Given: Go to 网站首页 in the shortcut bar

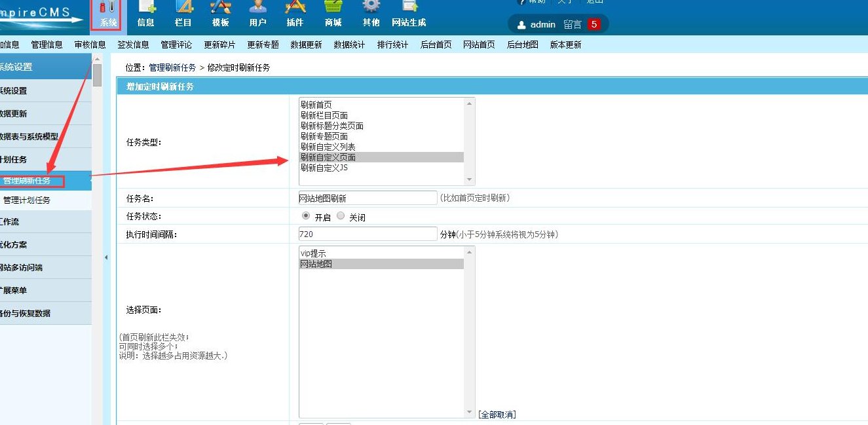Looking at the screenshot, I should (480, 45).
